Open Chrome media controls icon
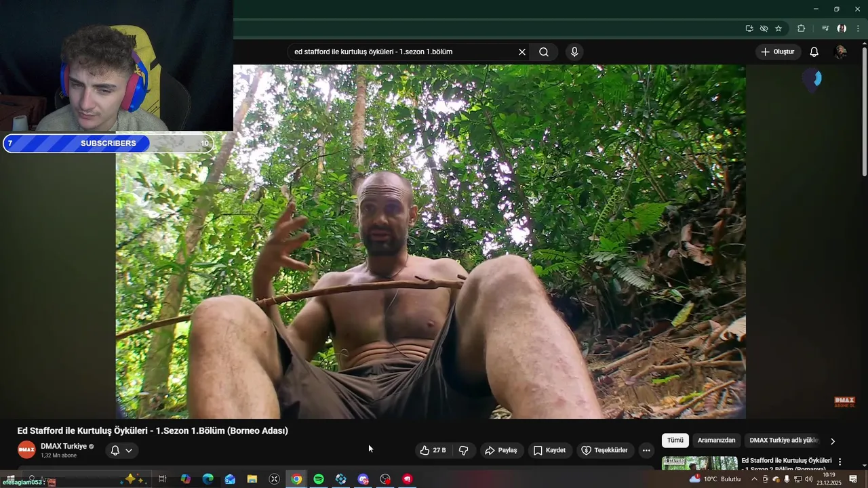The image size is (868, 488). click(825, 28)
